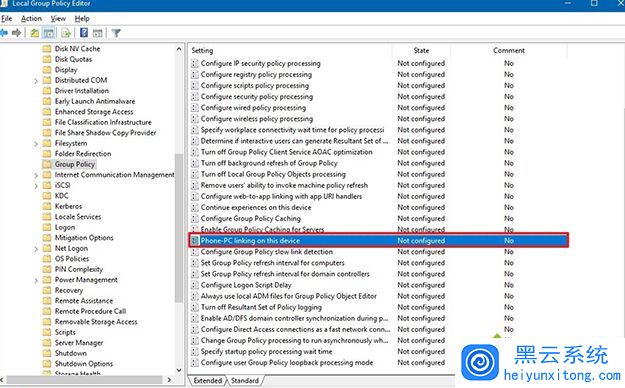
Task: Select 'Turn off Resultant Set of Policy logging'
Action: click(261, 307)
